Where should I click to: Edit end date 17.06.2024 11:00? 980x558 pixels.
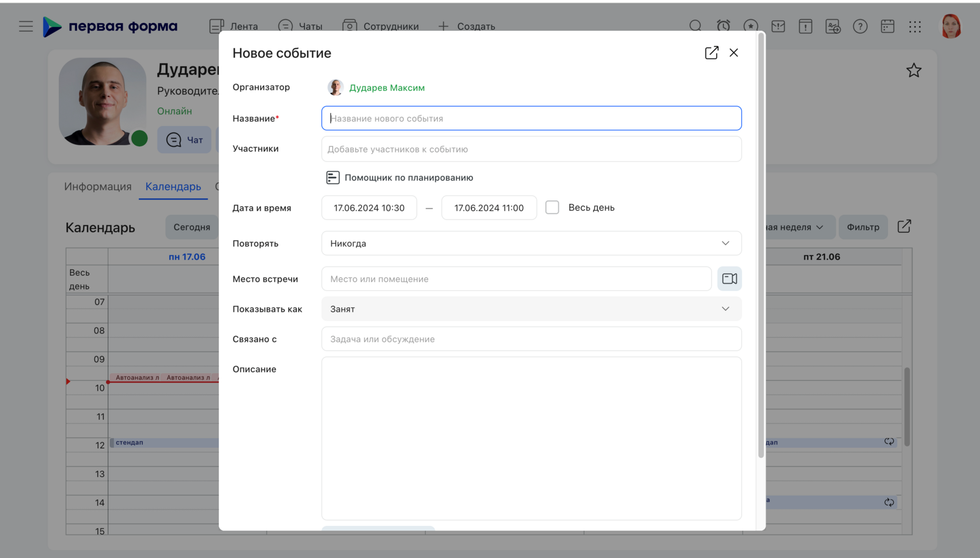[489, 208]
